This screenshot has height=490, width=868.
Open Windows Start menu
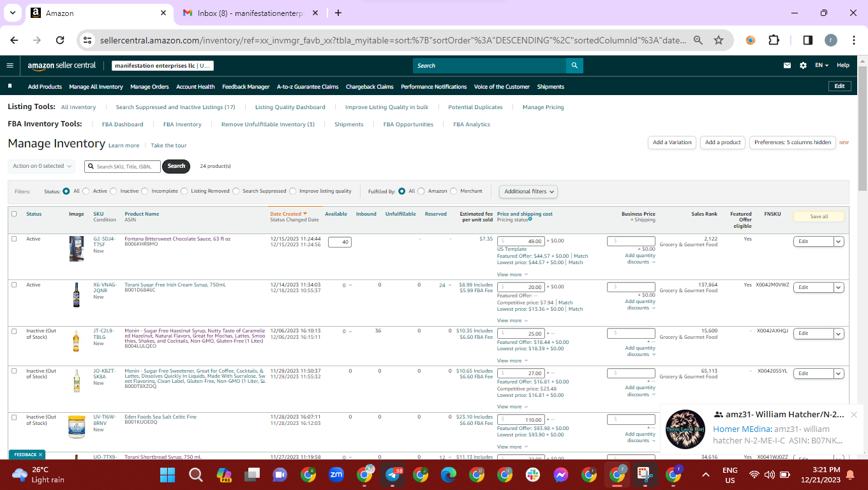(167, 475)
